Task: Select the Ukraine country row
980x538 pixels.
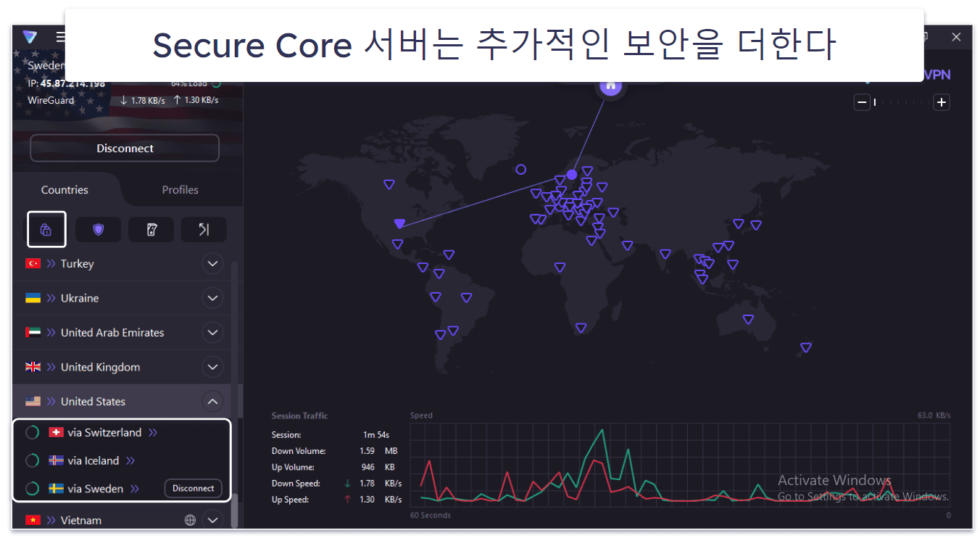Action: [x=121, y=298]
